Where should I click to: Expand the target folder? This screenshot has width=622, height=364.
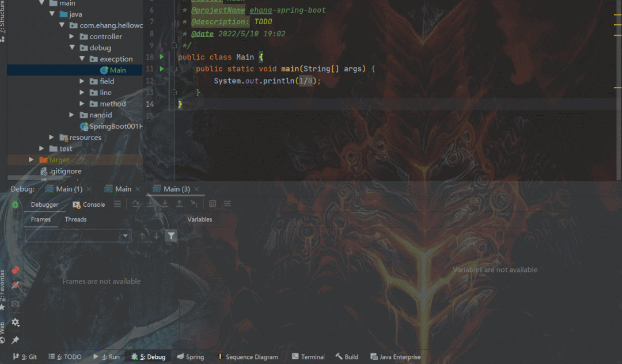coord(31,160)
